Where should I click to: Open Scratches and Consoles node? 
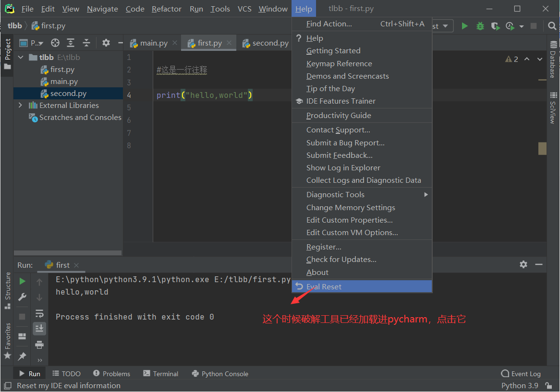click(75, 118)
